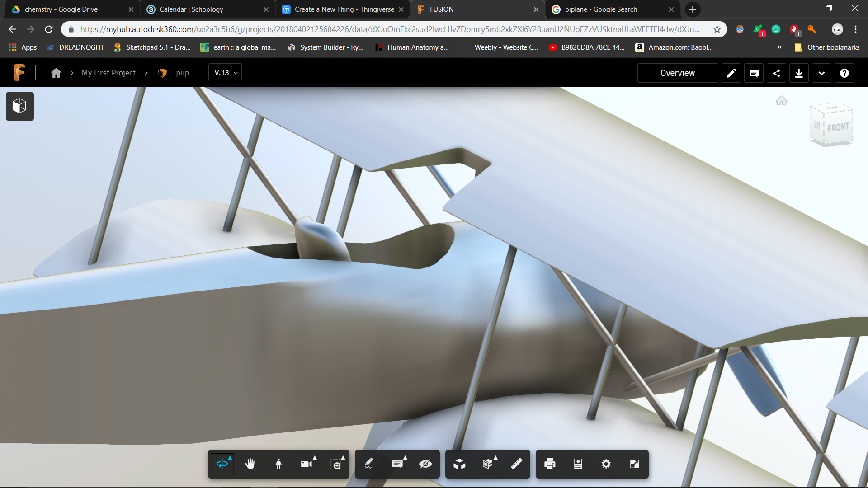Expand the more options chevron

click(822, 73)
